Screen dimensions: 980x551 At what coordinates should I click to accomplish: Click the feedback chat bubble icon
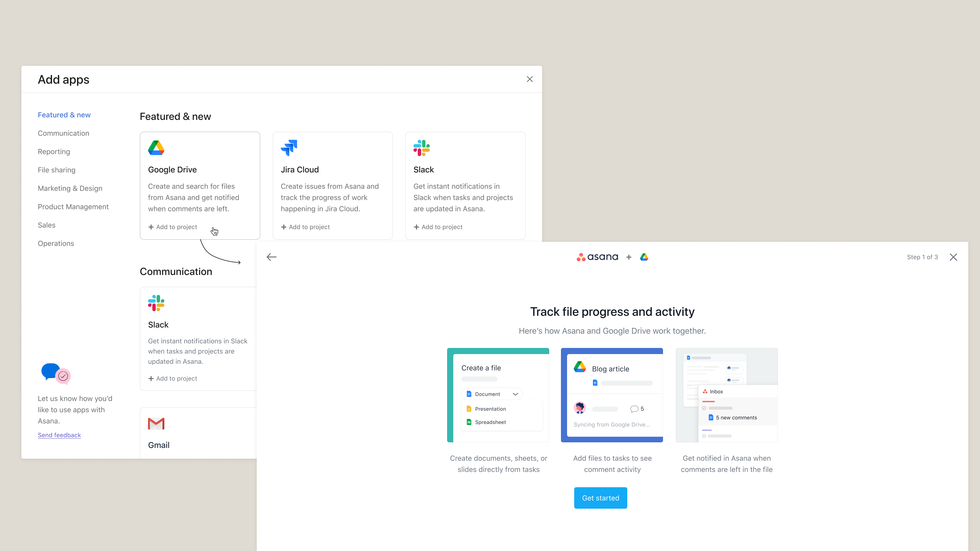click(56, 374)
